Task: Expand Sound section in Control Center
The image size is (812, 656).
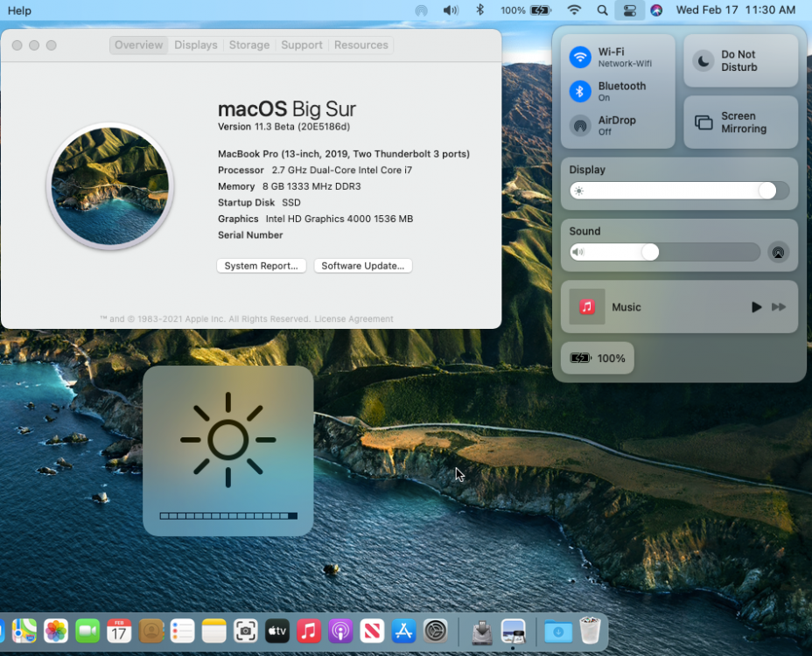Action: (584, 232)
